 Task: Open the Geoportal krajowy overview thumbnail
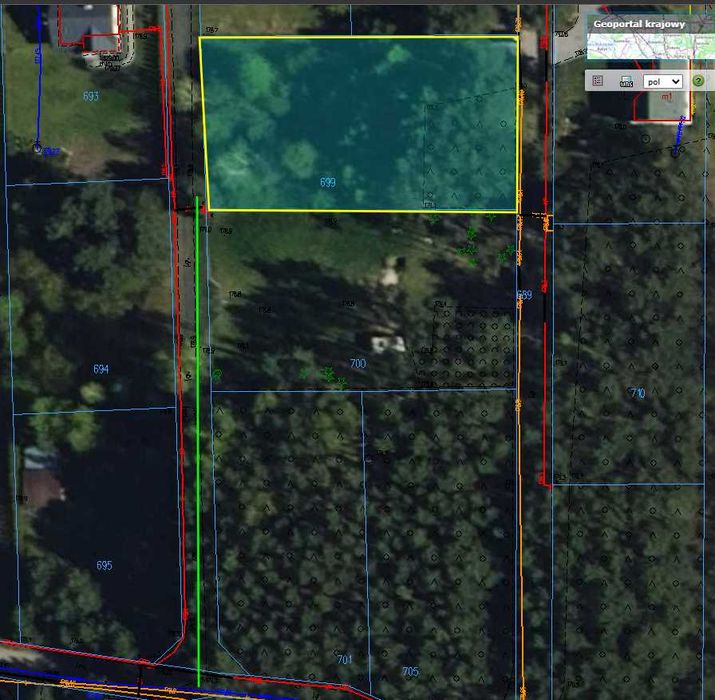[651, 45]
